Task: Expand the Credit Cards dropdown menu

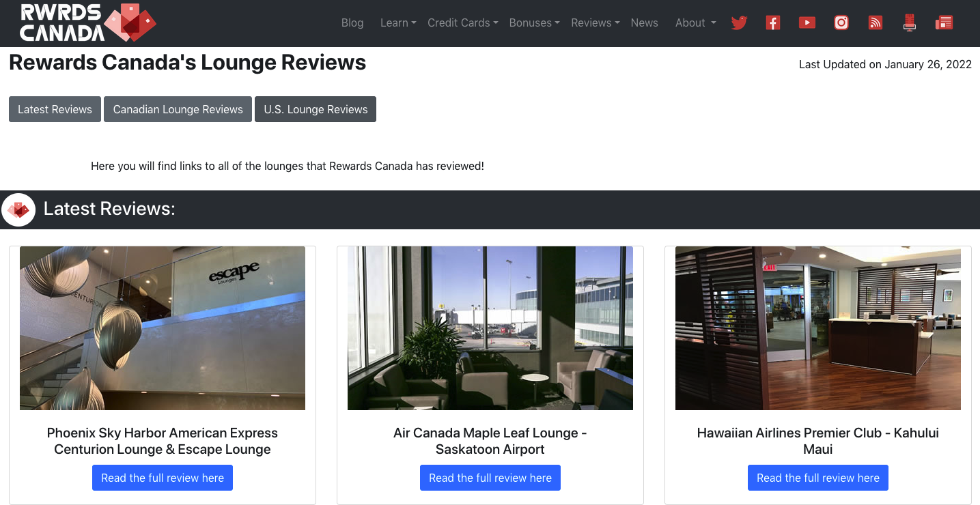Action: tap(463, 23)
